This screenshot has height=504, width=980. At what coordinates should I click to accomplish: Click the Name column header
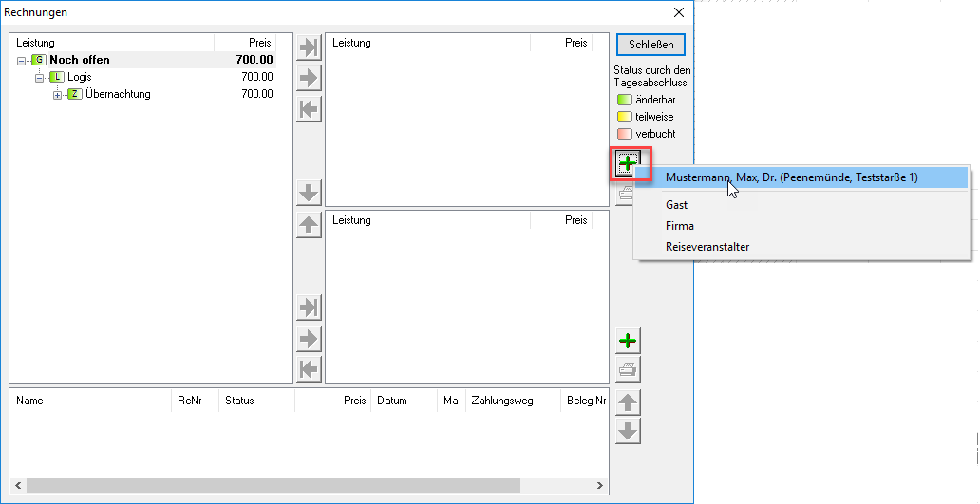(90, 401)
